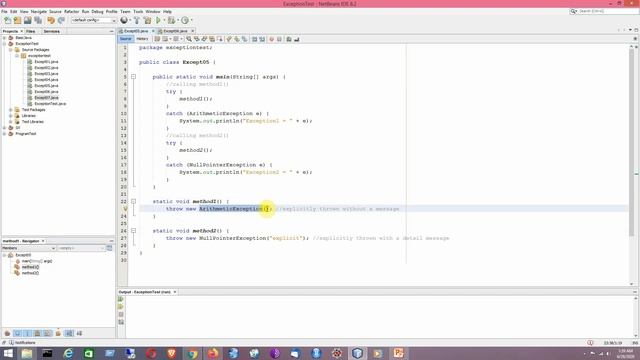
Task: Click the Output settings icon below Stop
Action: [121, 322]
